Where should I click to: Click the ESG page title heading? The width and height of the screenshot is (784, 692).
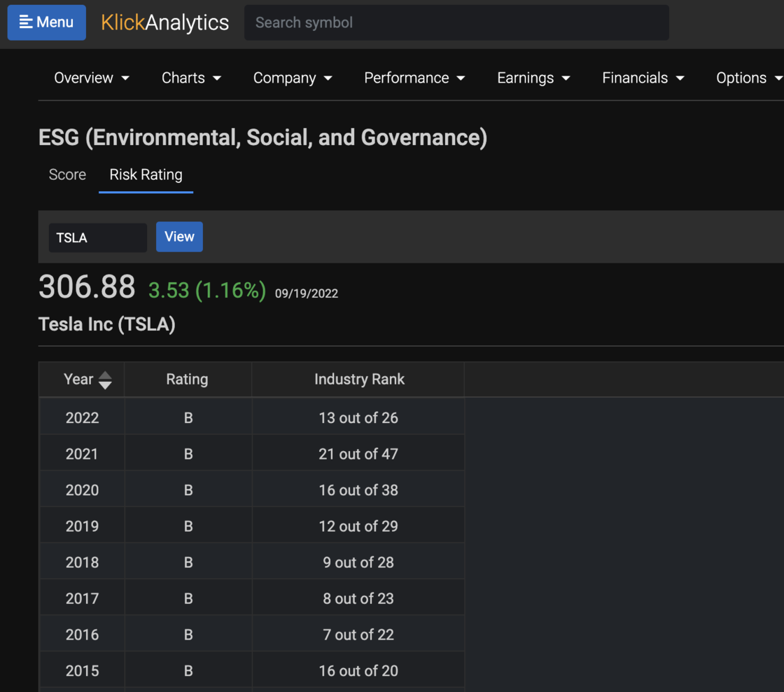pos(263,137)
